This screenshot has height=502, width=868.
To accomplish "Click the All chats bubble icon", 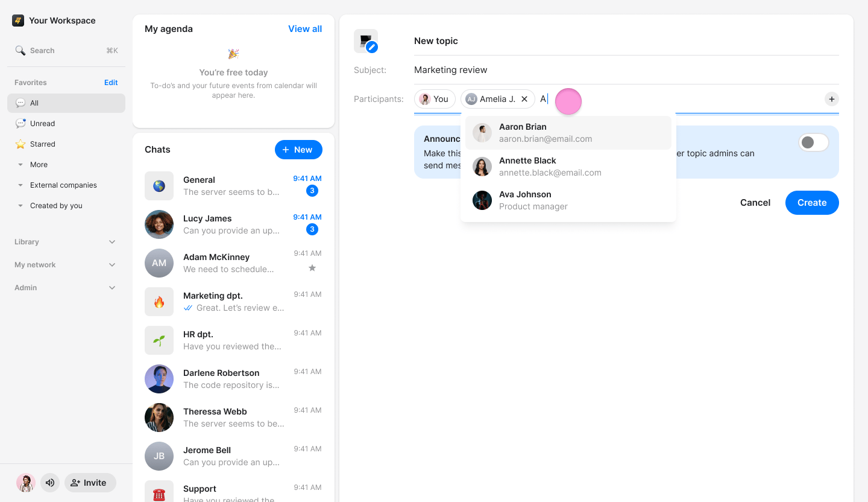I will [x=20, y=103].
